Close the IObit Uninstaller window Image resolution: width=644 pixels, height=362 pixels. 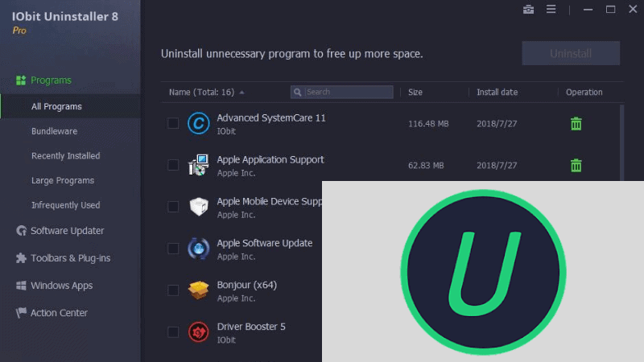coord(633,9)
